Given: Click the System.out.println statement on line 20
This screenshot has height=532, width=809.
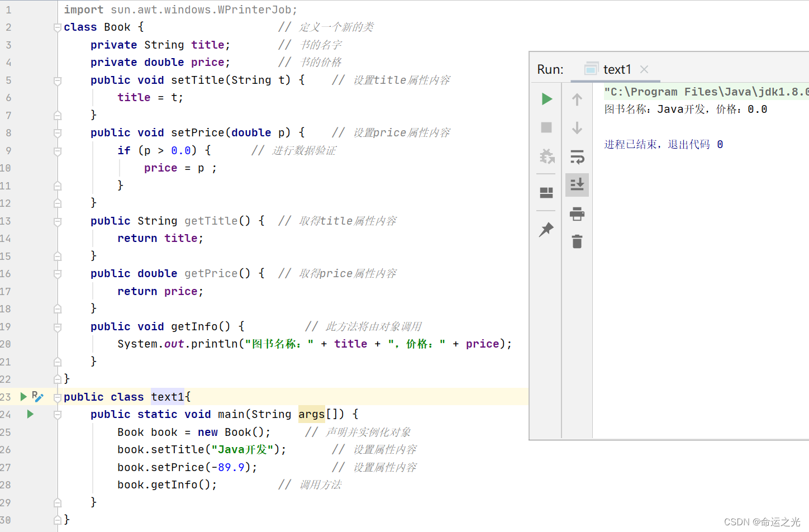Looking at the screenshot, I should [315, 344].
